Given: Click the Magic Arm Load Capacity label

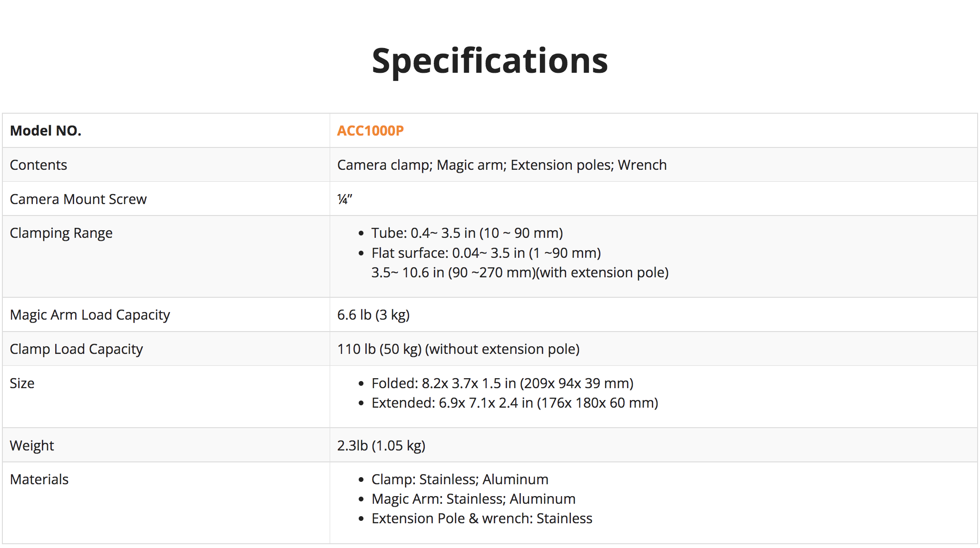Looking at the screenshot, I should 90,315.
